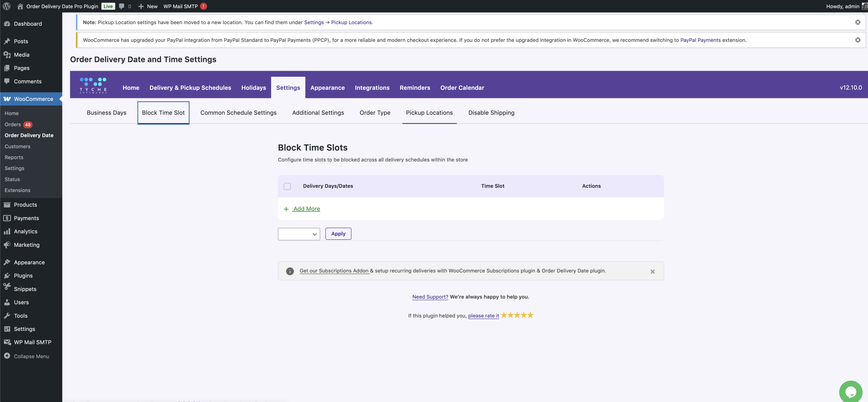868x402 pixels.
Task: Close the Subscriptions Addon info banner
Action: 652,272
